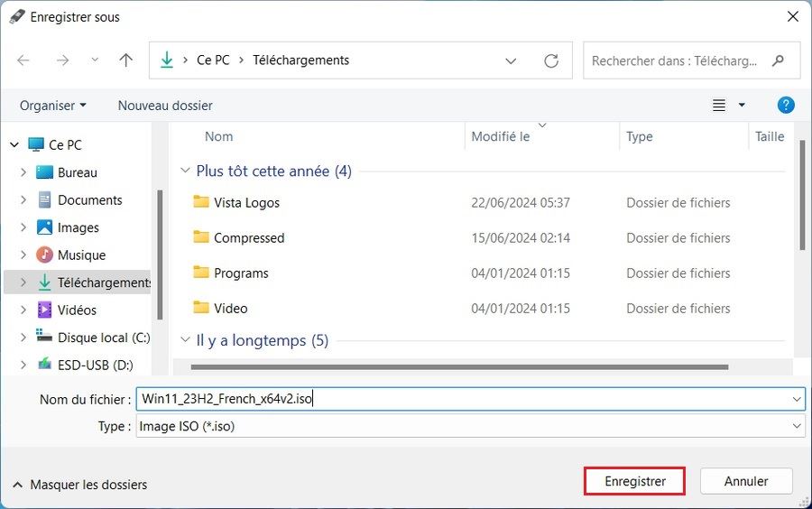Open the view options dropdown arrow
Viewport: 812px width, 509px height.
[742, 105]
